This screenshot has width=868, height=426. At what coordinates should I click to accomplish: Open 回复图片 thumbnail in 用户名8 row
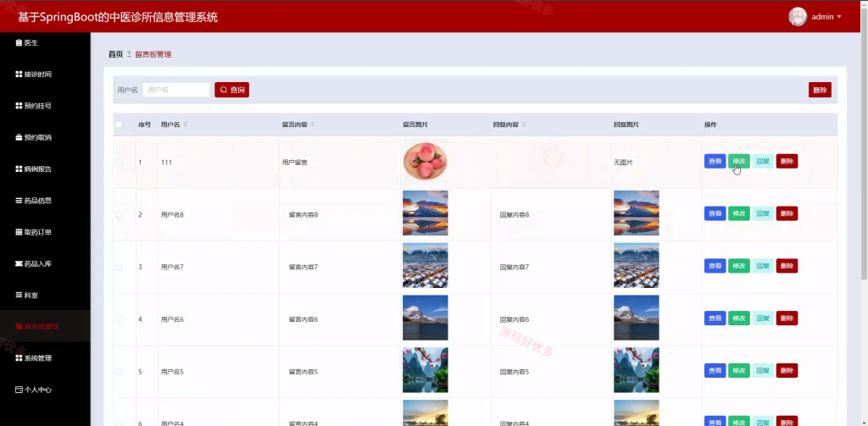[636, 213]
